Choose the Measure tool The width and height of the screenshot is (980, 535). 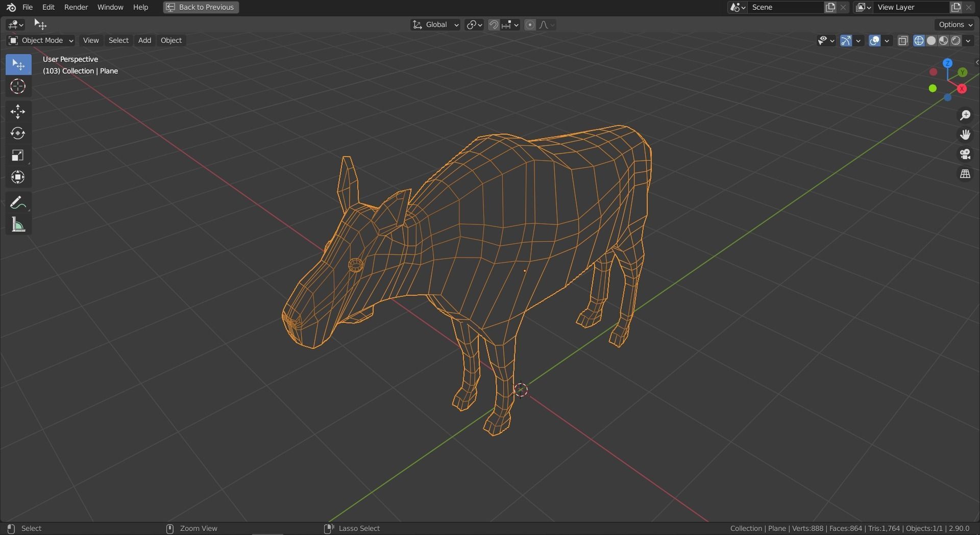pyautogui.click(x=18, y=224)
